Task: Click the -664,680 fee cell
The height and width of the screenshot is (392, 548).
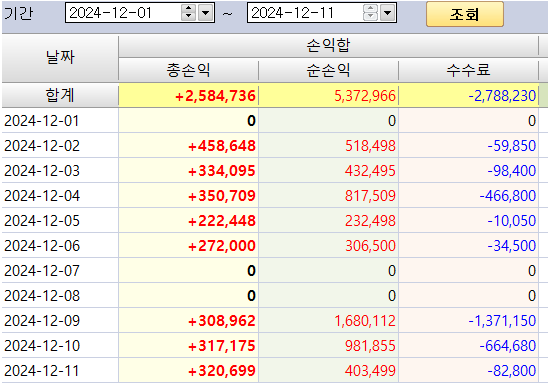Action: (468, 346)
